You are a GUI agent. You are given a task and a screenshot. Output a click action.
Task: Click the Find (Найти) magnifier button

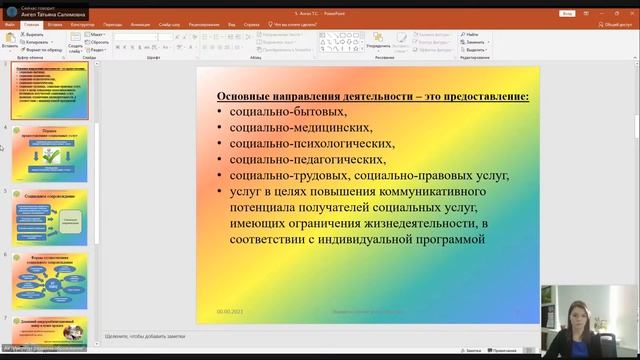pyautogui.click(x=469, y=35)
